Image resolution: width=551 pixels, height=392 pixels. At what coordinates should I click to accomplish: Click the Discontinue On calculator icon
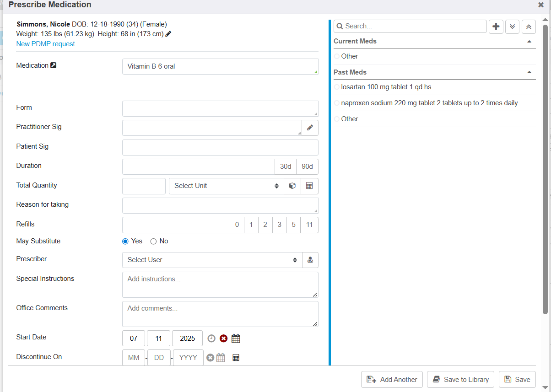point(236,358)
